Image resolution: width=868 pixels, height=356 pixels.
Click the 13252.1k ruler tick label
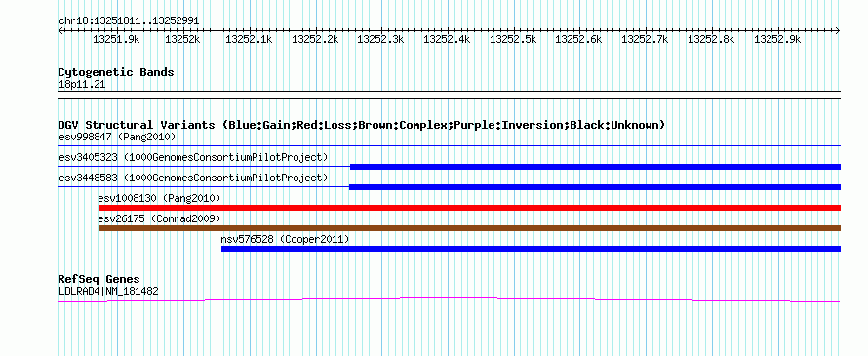point(249,39)
